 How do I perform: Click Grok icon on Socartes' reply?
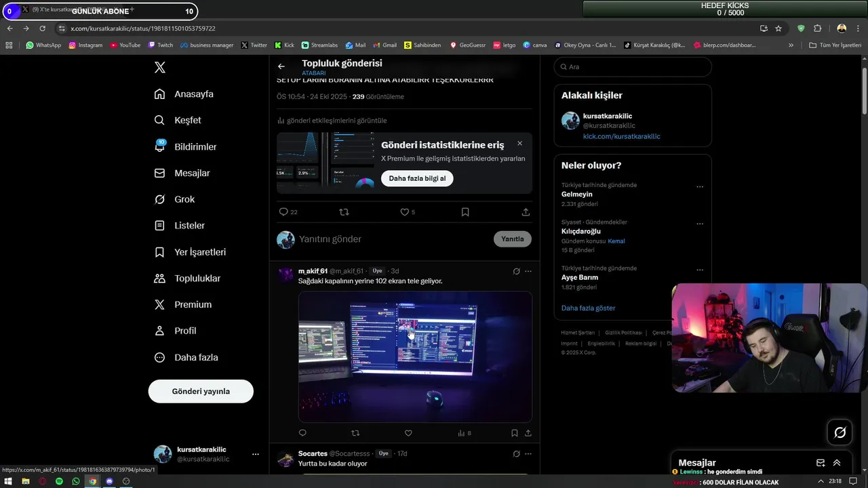[516, 453]
